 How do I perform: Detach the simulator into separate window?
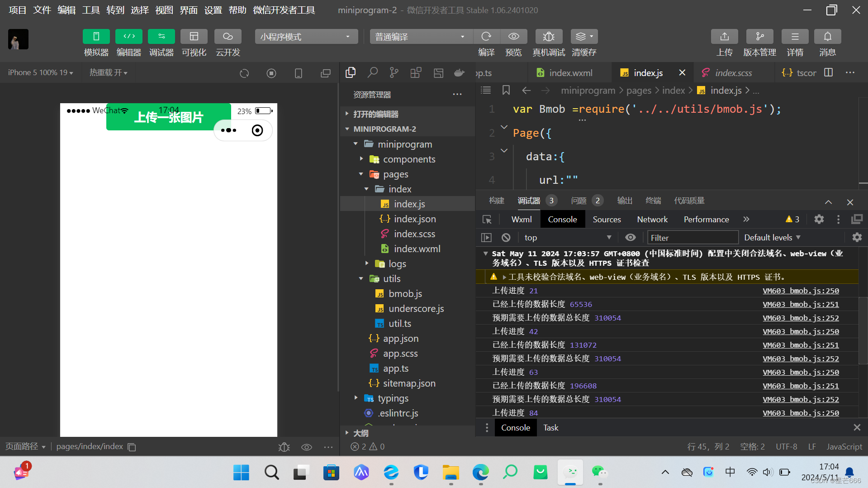pos(326,73)
